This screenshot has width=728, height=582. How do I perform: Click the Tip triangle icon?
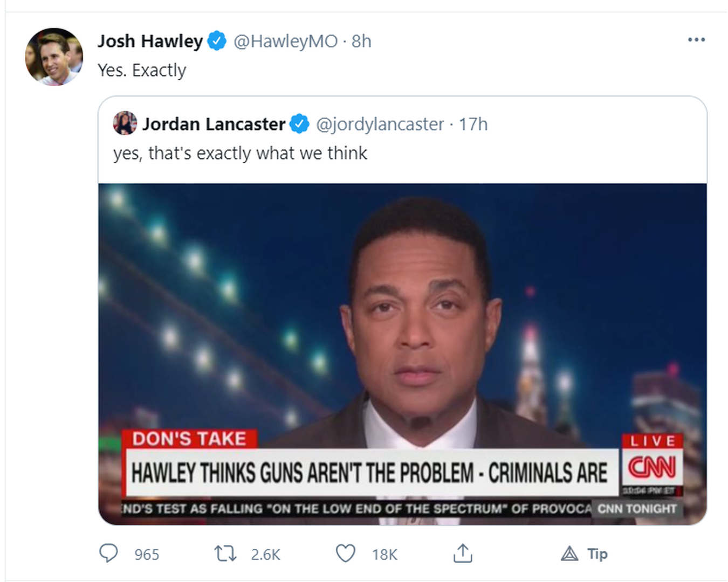click(x=569, y=553)
